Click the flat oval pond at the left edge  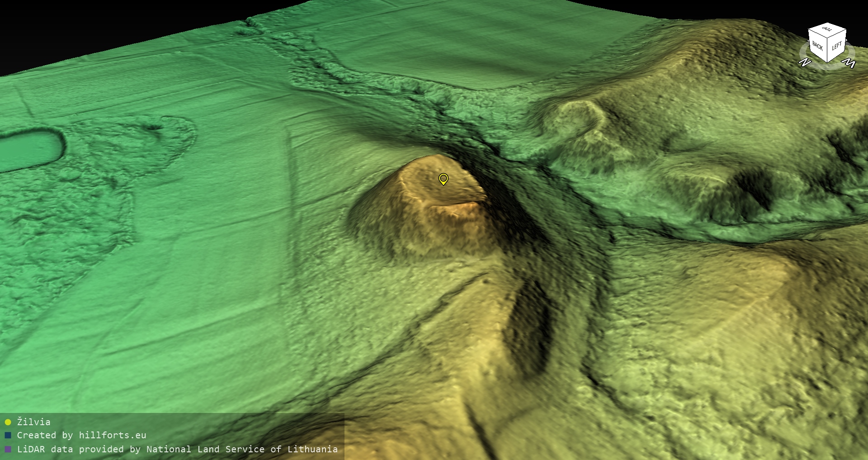coord(29,150)
